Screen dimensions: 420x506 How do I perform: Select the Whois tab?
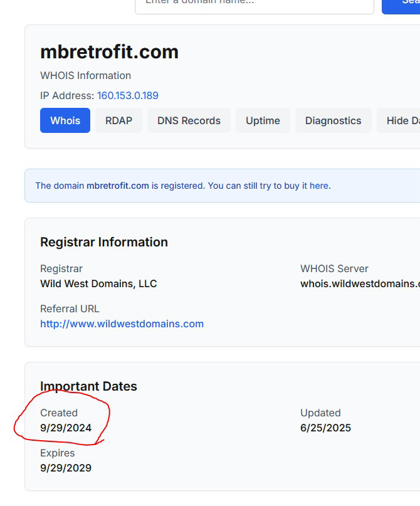65,120
